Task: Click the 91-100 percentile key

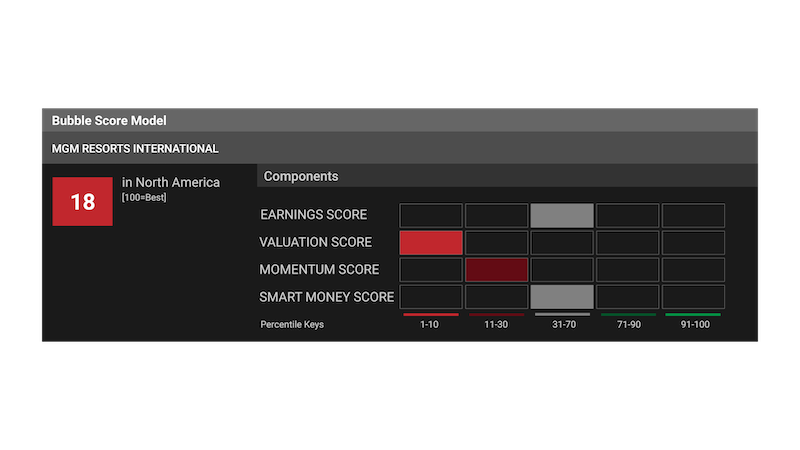Action: pos(695,324)
